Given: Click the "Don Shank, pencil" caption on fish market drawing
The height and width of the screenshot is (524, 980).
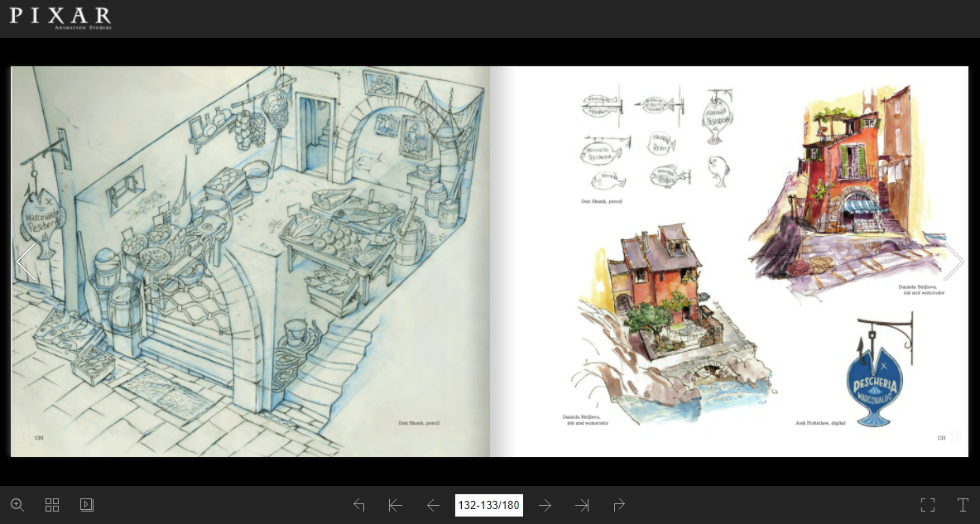Looking at the screenshot, I should coord(419,423).
